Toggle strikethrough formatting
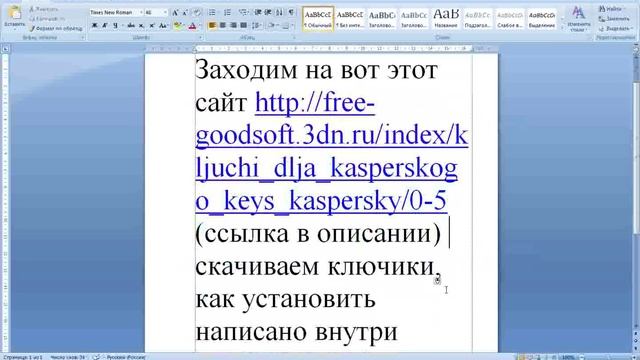The width and height of the screenshot is (640, 360). 131,26
